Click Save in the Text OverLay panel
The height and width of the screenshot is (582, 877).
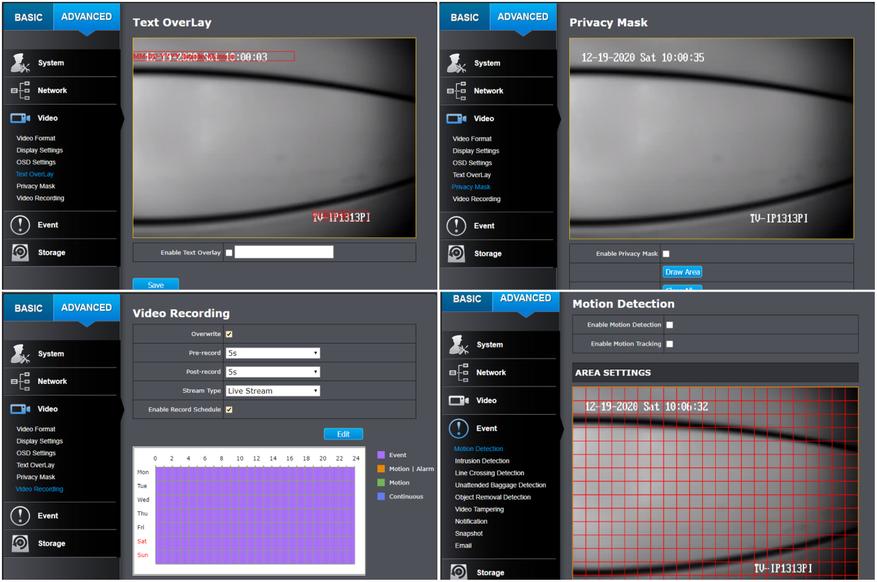(x=155, y=284)
